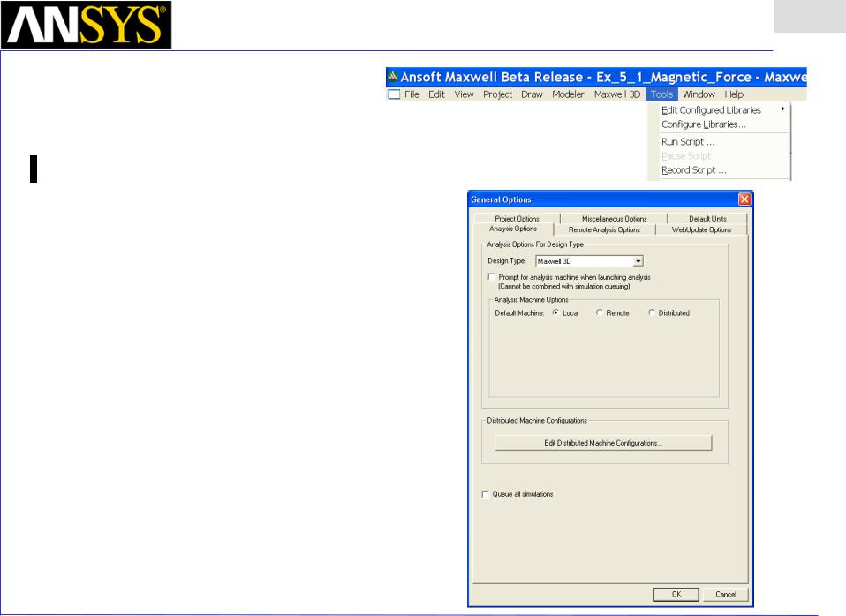Click the Ansoft Maxwell title bar icon

tap(393, 77)
